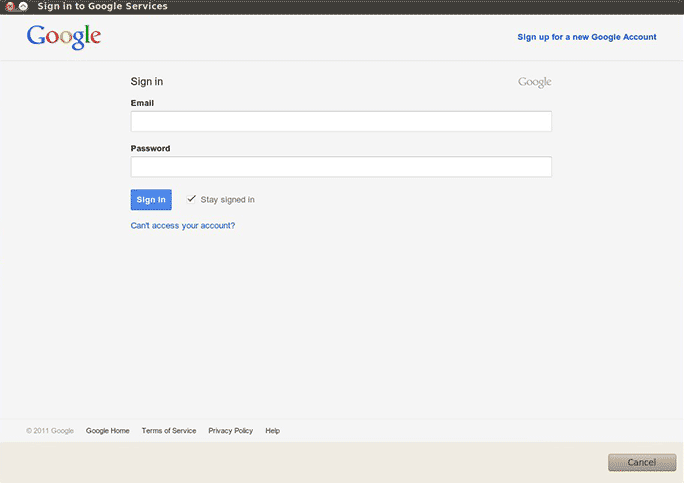Open the Google Home footer link
Screen dimensions: 684x483
(x=107, y=431)
